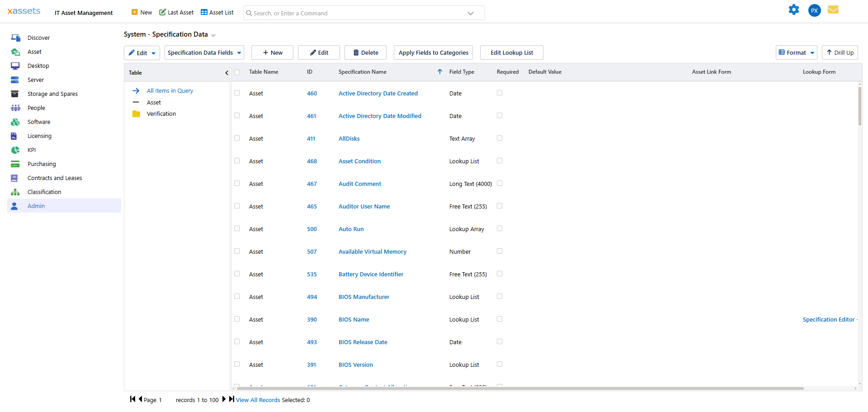Open Contracts and Leases from sidebar
Screen dimensions: 868x412
pyautogui.click(x=15, y=178)
